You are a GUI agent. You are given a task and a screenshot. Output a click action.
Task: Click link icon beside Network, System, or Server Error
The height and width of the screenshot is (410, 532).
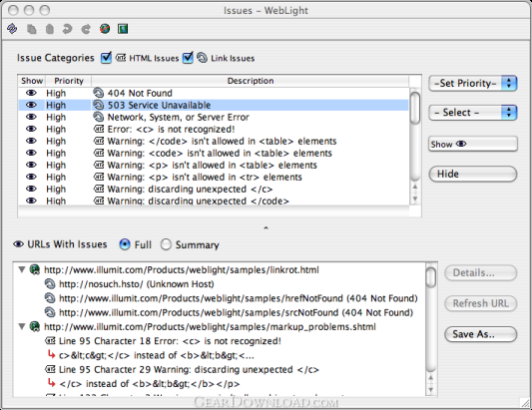99,117
